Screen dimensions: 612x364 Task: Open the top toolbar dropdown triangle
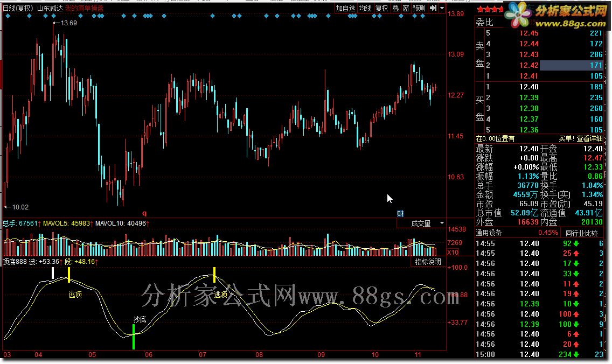pyautogui.click(x=442, y=8)
